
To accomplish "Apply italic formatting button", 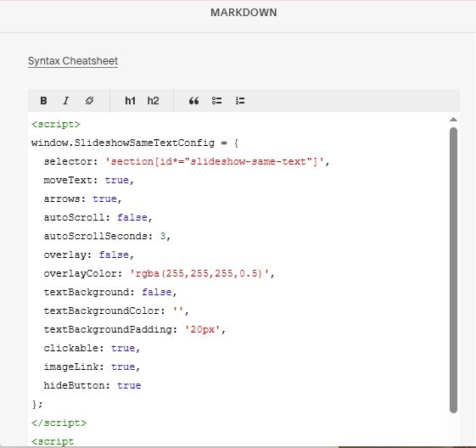I will 66,100.
